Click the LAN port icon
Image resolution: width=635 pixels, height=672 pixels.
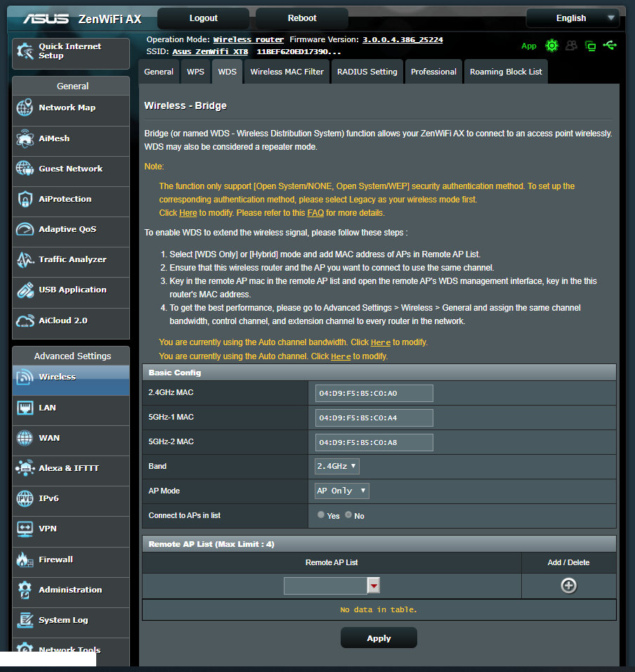pyautogui.click(x=25, y=408)
